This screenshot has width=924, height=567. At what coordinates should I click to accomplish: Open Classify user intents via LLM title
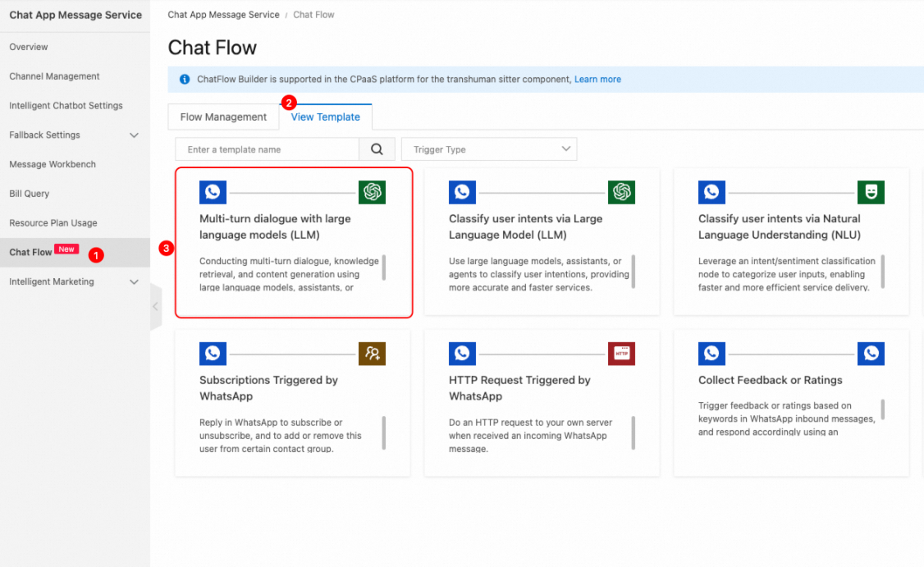(x=526, y=226)
